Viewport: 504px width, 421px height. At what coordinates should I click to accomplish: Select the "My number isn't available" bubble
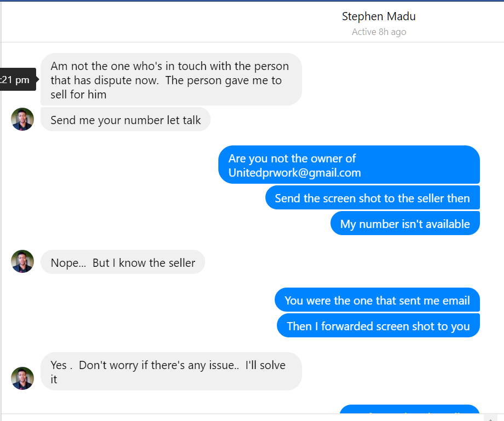click(405, 224)
